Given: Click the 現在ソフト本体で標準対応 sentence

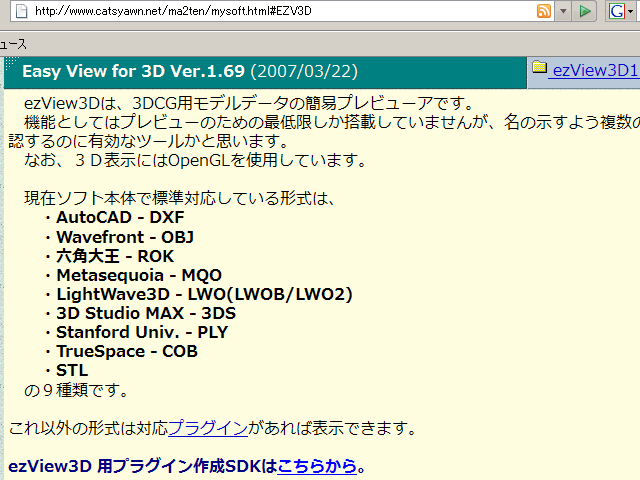Looking at the screenshot, I should coord(180,198).
